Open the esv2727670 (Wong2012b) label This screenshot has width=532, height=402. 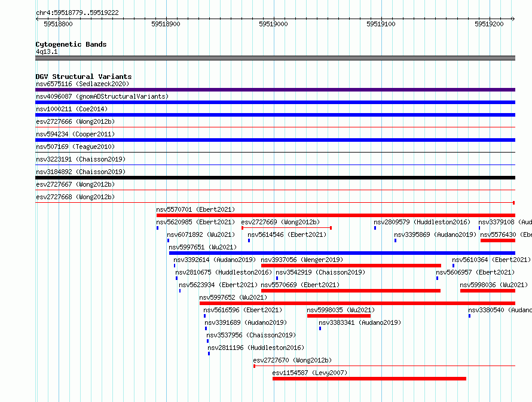point(292,360)
